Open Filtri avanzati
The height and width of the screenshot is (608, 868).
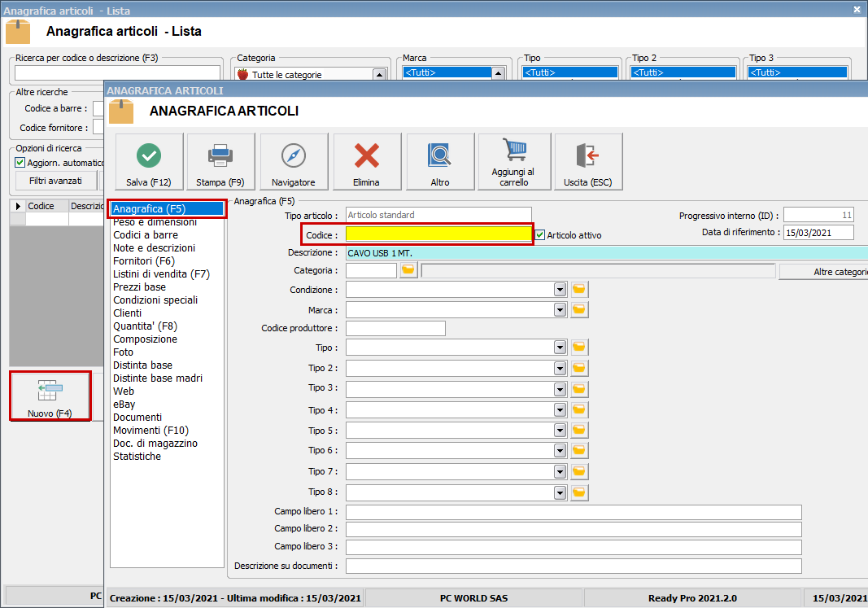pyautogui.click(x=55, y=181)
